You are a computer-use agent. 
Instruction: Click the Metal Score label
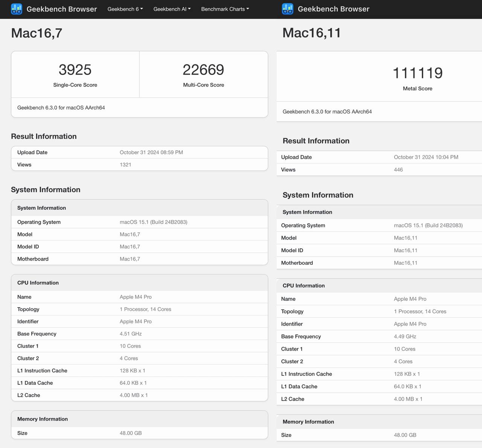click(418, 88)
